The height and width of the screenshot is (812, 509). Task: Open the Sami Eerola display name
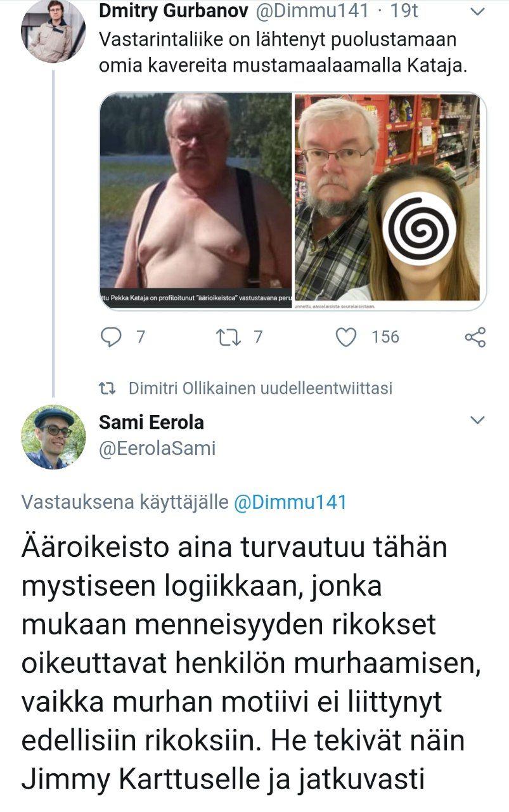[x=152, y=421]
